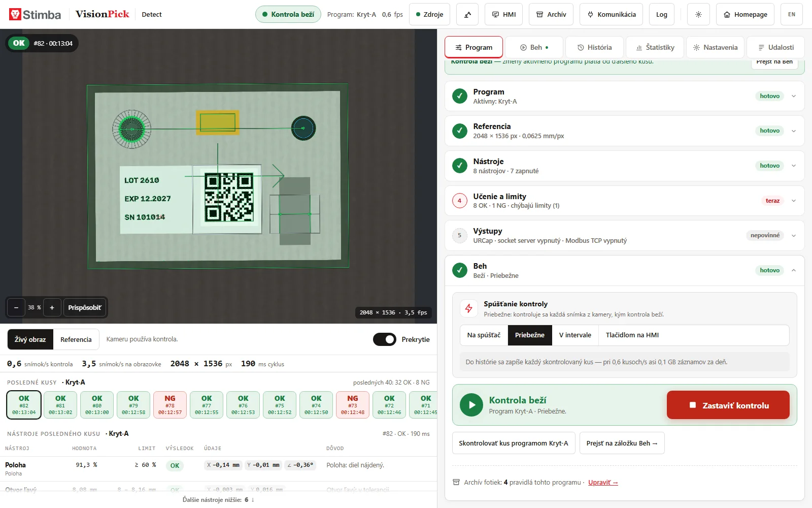
Task: Open the HMI screen
Action: (504, 14)
